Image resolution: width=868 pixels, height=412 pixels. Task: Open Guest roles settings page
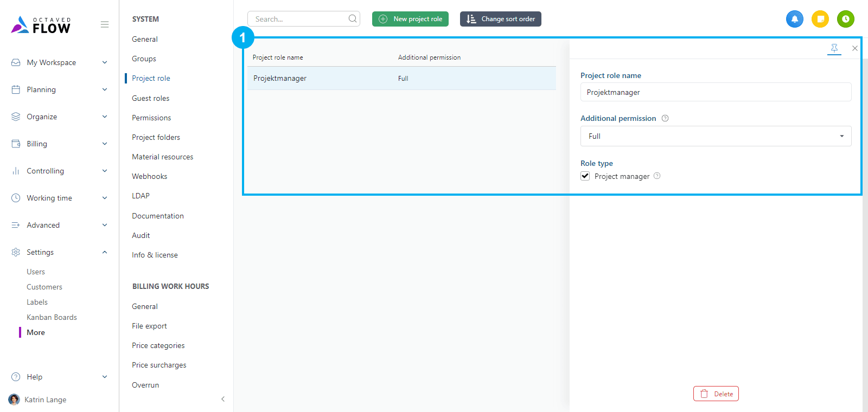click(150, 98)
